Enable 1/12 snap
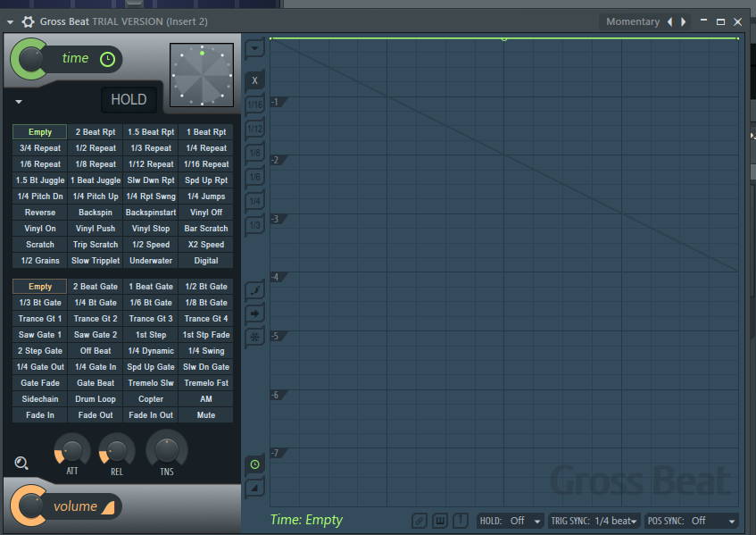 coord(255,129)
